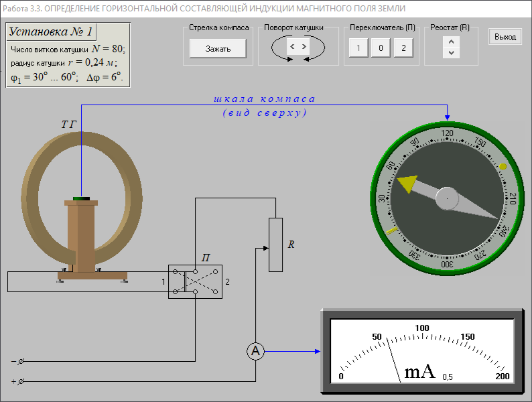Viewport: 532px width, 402px height.
Task: Click the Установка № 1 setup title
Action: click(x=52, y=32)
